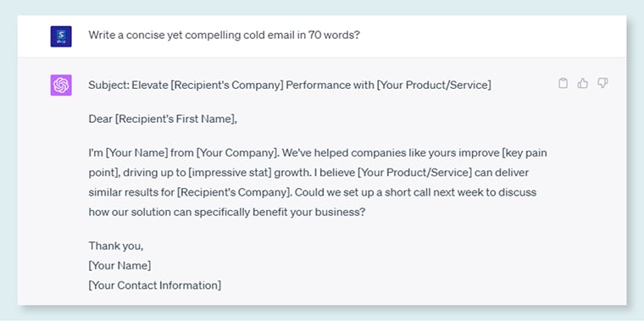
Task: Give the response a thumbs down
Action: coord(602,83)
